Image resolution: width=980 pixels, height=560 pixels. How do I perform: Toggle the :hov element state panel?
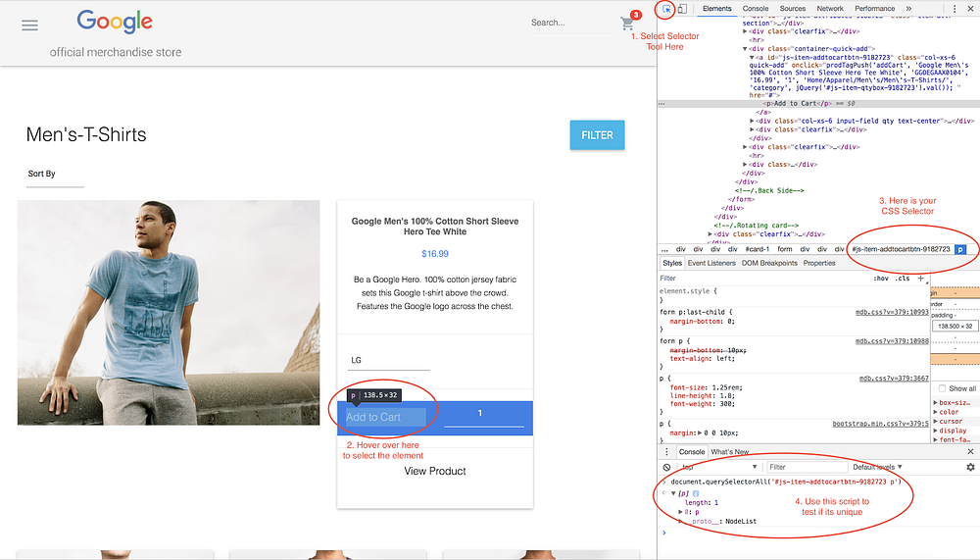tap(881, 279)
